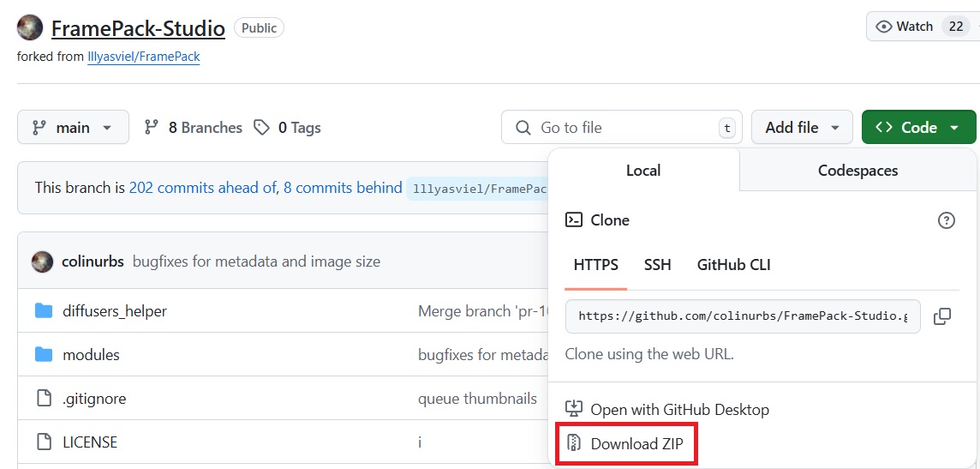Screen dimensions: 980x469
Task: Select the GitHub CLI clone option
Action: [x=733, y=265]
